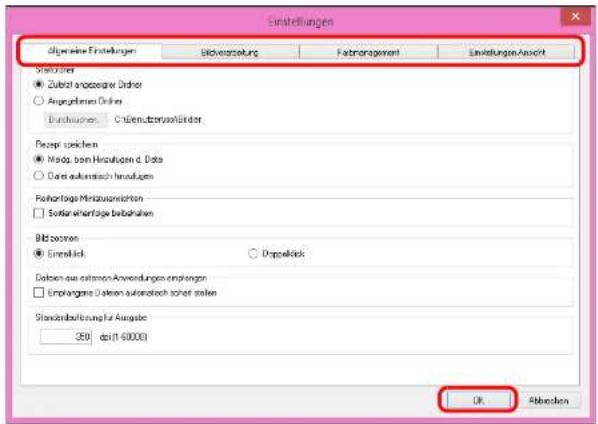The width and height of the screenshot is (598, 424).
Task: Click the Dateien aus externen Anwendungen label
Action: [121, 278]
